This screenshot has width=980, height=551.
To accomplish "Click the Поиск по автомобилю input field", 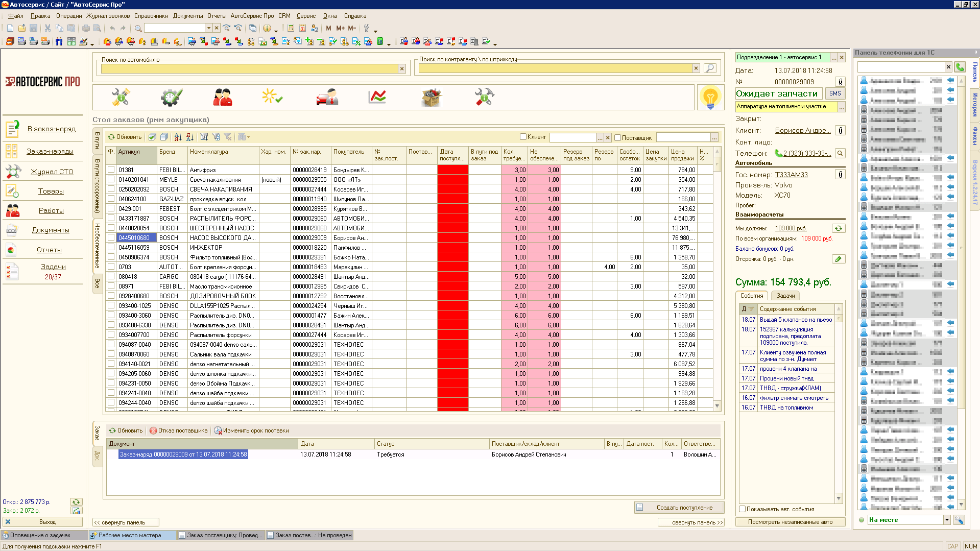I will [249, 68].
